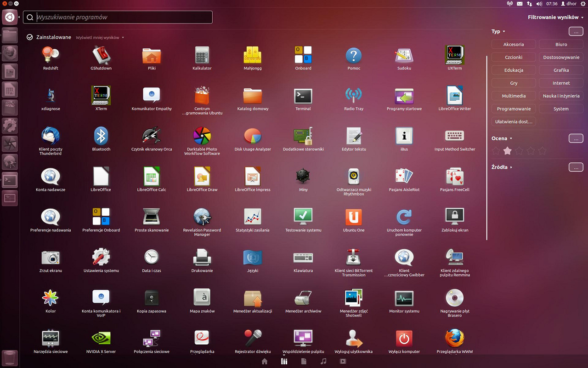Switch to the Music lens tab
This screenshot has height=368, width=588.
point(323,362)
